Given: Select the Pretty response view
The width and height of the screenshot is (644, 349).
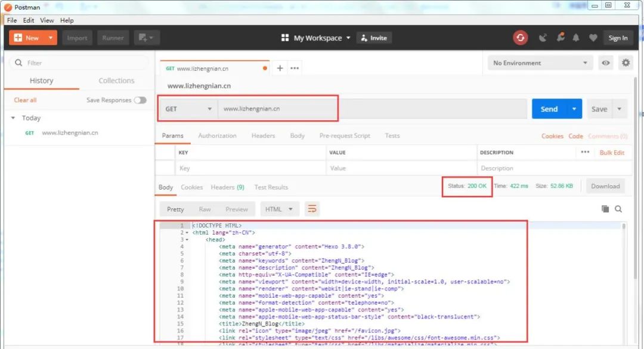Looking at the screenshot, I should pyautogui.click(x=175, y=209).
